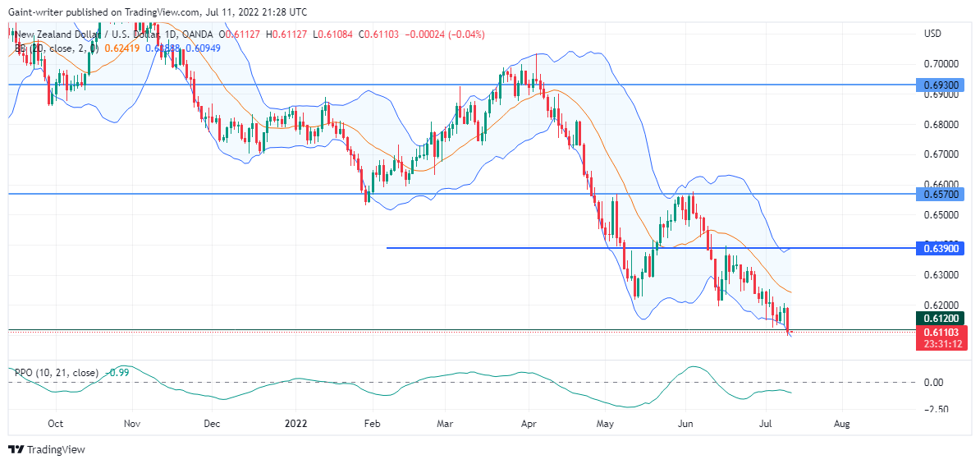Click the Mar label on time axis
980x464 pixels.
[445, 424]
